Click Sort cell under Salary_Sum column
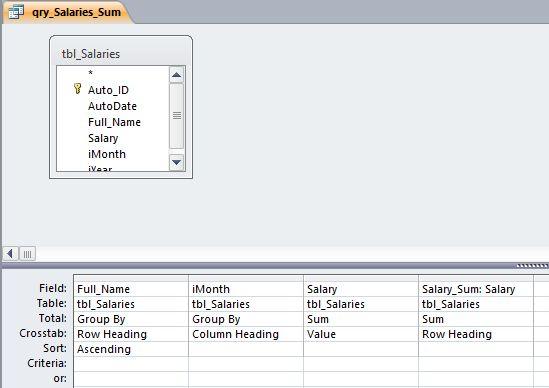Image resolution: width=549 pixels, height=388 pixels. 476,349
